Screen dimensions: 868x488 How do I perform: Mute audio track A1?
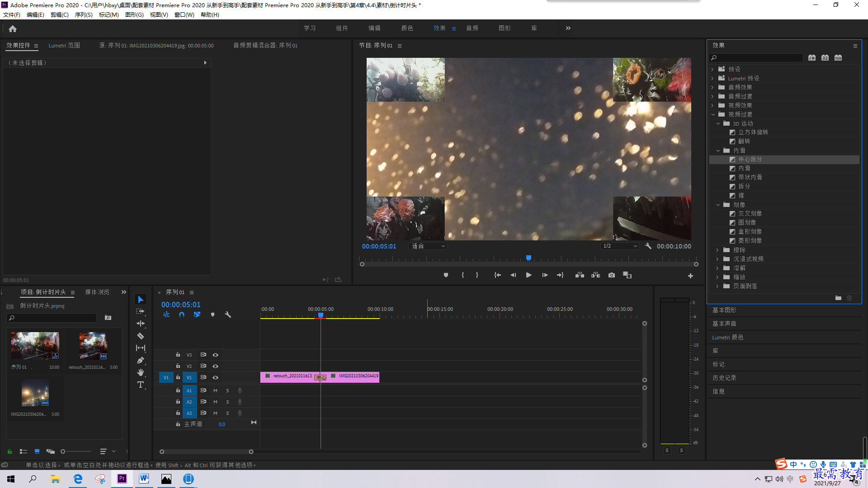[x=215, y=391]
